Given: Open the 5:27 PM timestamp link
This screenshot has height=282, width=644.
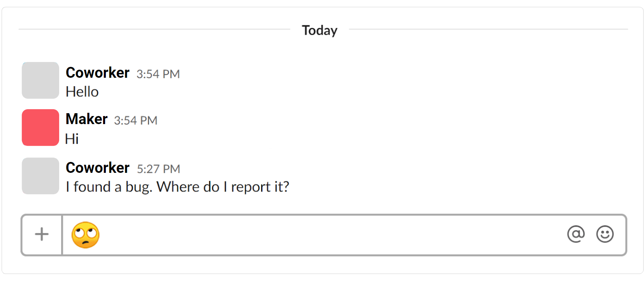Looking at the screenshot, I should pos(158,169).
